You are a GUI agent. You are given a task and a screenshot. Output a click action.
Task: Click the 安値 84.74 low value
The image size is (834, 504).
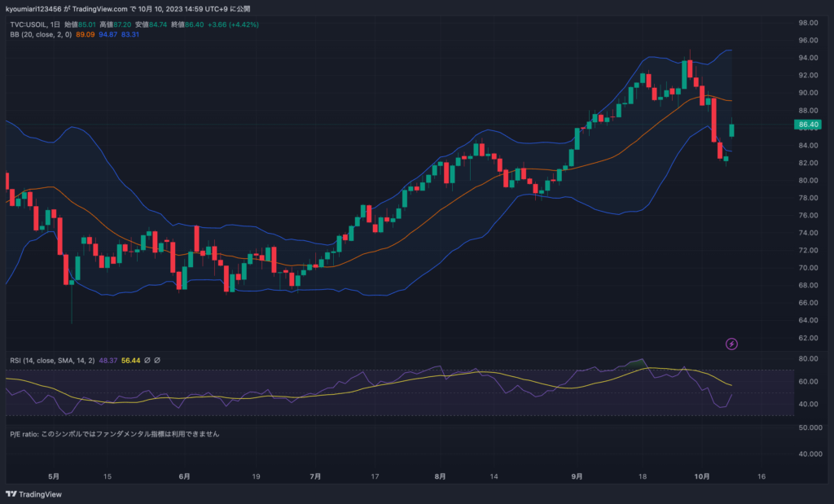[x=151, y=24]
